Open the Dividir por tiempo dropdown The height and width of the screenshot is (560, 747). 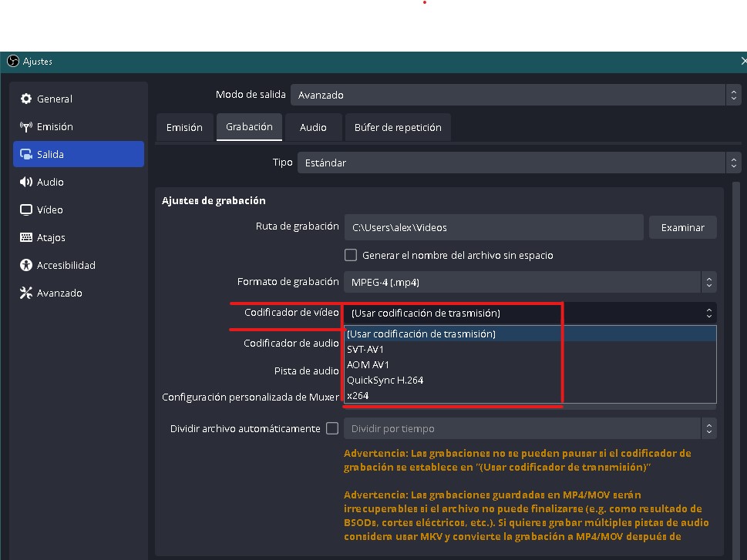coord(530,428)
